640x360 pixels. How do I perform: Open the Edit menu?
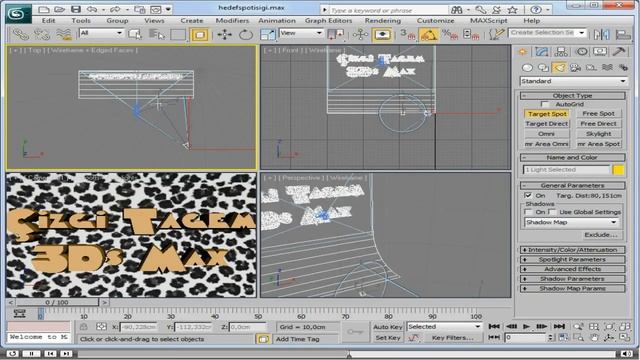pos(48,21)
